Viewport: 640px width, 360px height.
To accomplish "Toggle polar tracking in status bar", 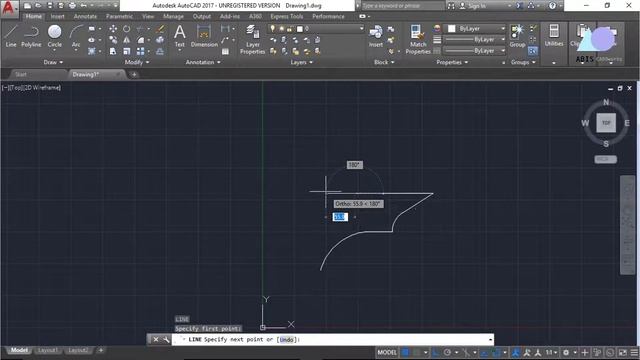I will pos(447,352).
